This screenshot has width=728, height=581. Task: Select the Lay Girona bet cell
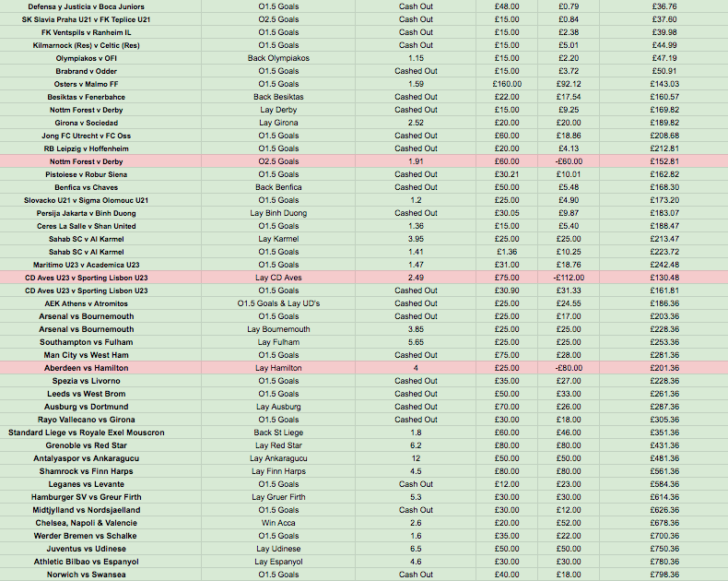coord(278,123)
